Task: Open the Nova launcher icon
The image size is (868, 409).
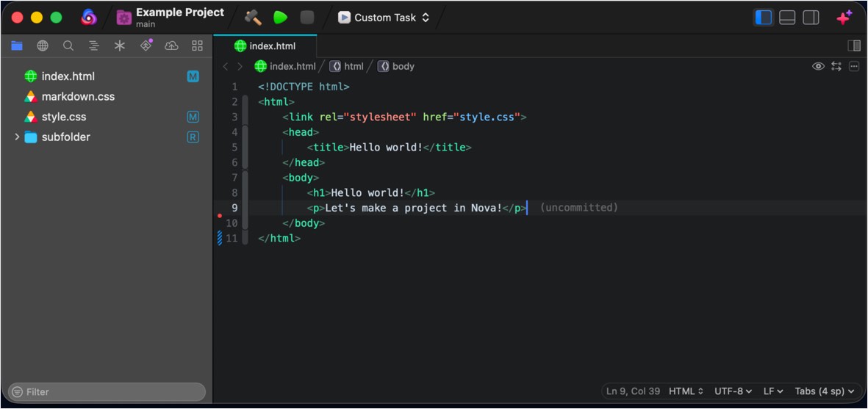Action: point(89,17)
